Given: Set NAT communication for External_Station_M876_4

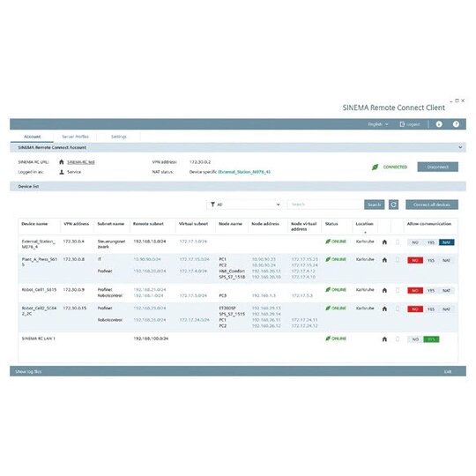Looking at the screenshot, I should (446, 242).
